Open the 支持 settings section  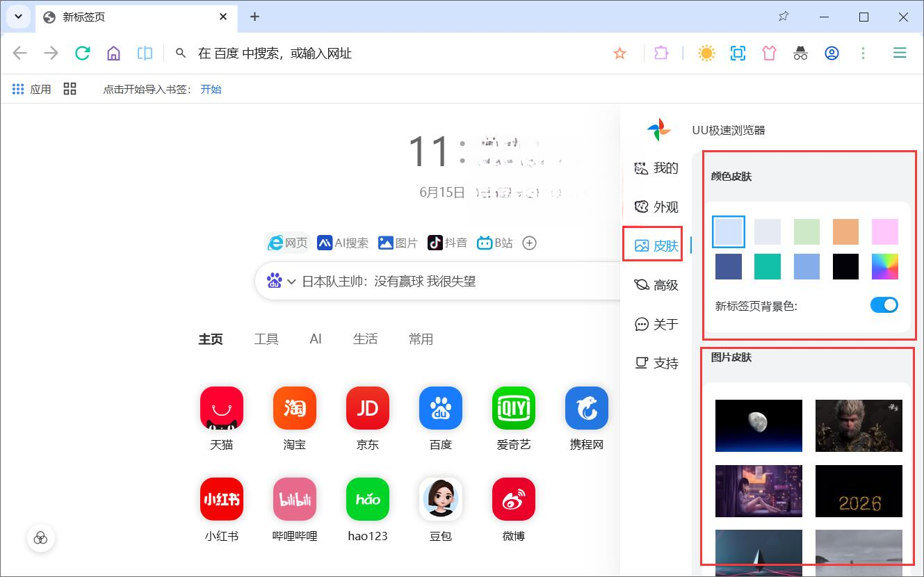656,362
